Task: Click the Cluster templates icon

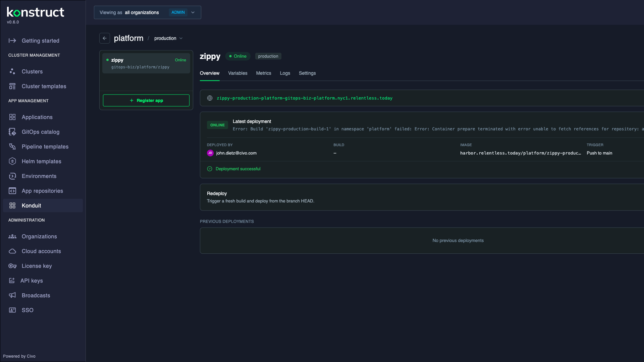Action: 12,86
